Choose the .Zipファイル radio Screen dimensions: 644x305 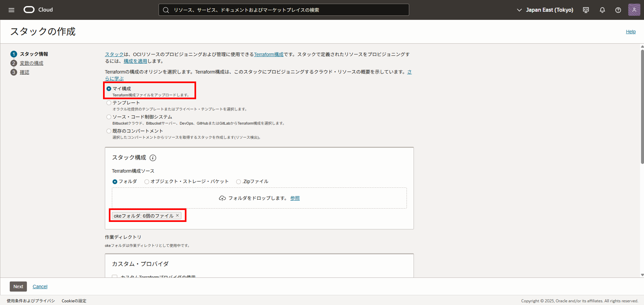pyautogui.click(x=238, y=182)
